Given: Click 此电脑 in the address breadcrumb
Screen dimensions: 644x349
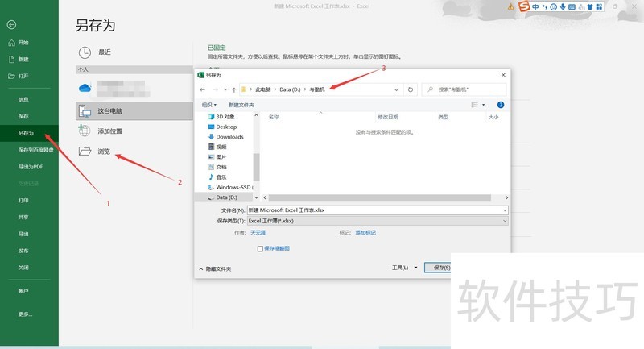Looking at the screenshot, I should click(x=263, y=89).
